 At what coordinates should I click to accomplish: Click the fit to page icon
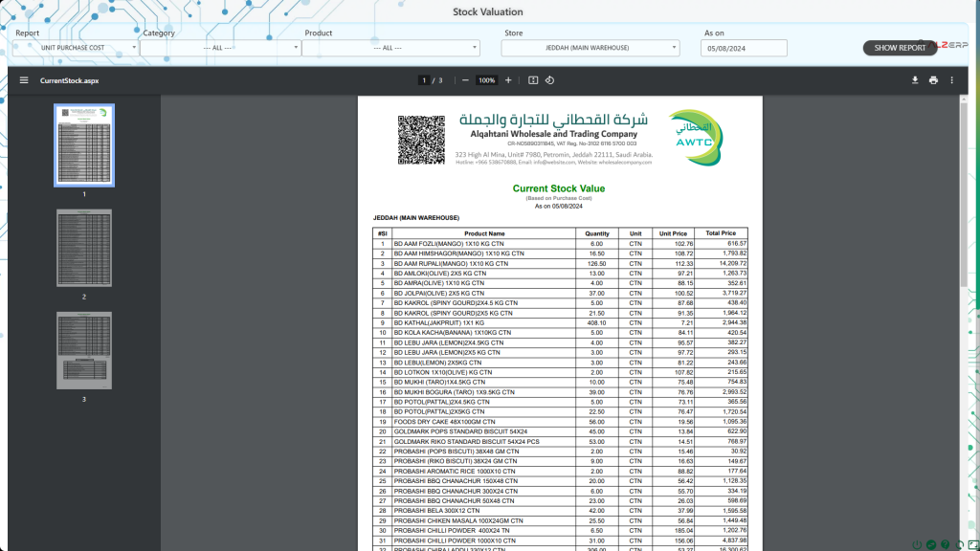coord(533,80)
